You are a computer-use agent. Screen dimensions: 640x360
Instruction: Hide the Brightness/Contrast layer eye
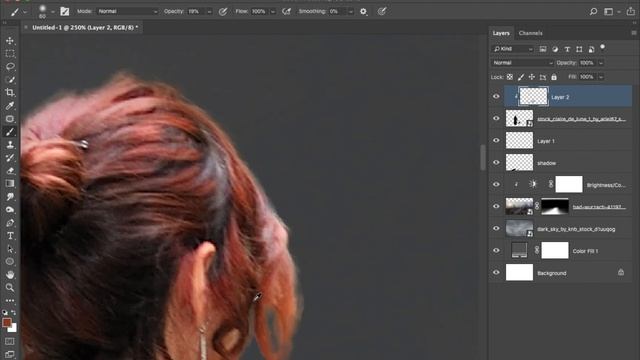496,184
